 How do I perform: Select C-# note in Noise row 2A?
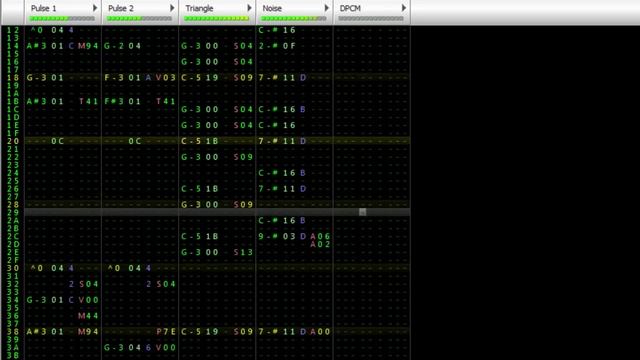coord(268,220)
